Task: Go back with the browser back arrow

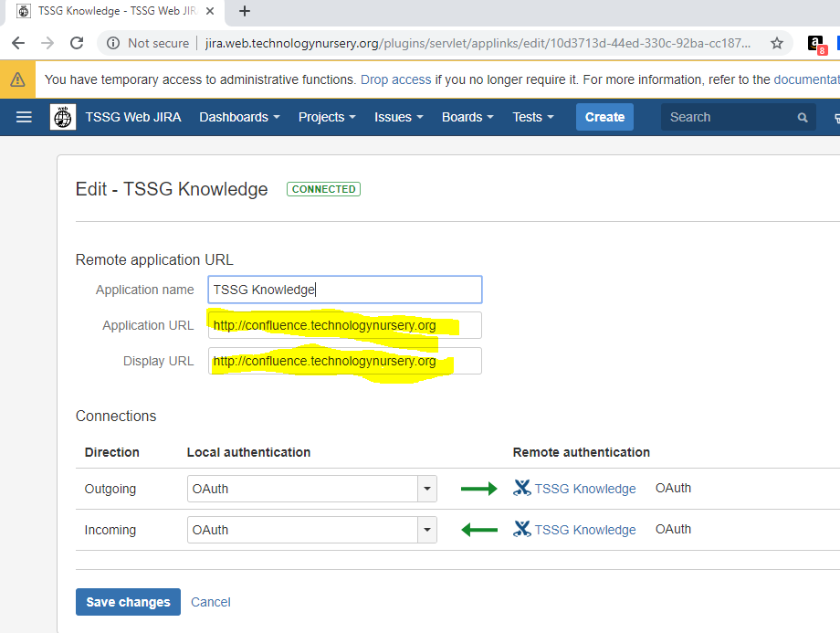Action: point(18,43)
